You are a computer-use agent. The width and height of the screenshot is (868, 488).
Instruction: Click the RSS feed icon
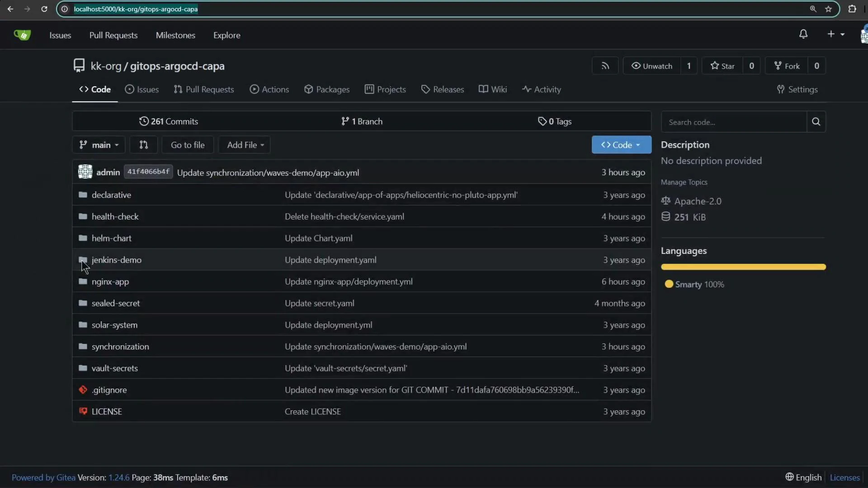pos(605,66)
